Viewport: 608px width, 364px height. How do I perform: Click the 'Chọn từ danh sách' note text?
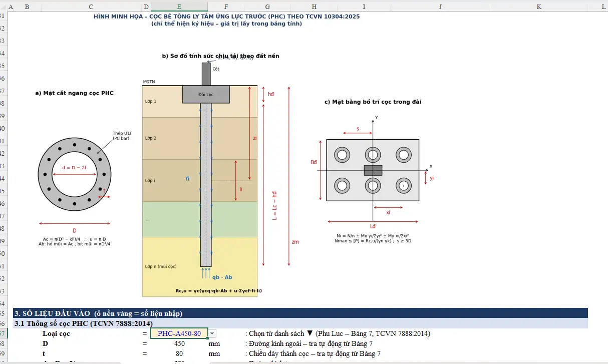pyautogui.click(x=338, y=333)
